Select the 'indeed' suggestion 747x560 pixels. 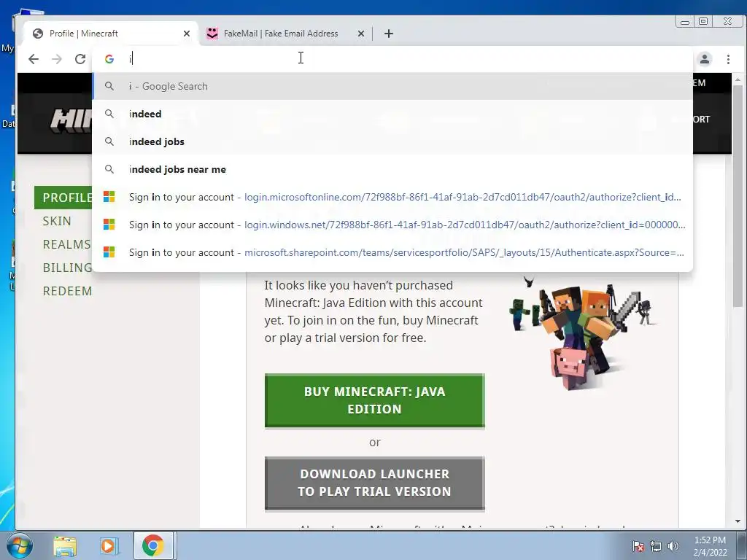pos(392,114)
